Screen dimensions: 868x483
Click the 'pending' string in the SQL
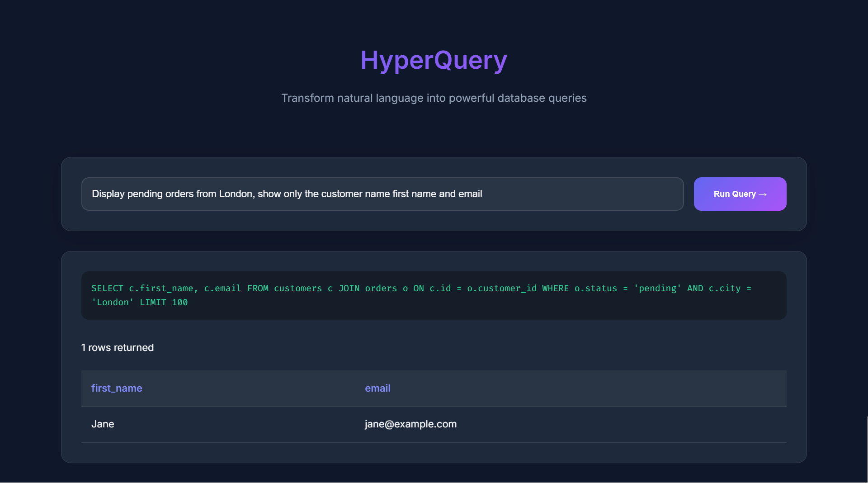657,289
